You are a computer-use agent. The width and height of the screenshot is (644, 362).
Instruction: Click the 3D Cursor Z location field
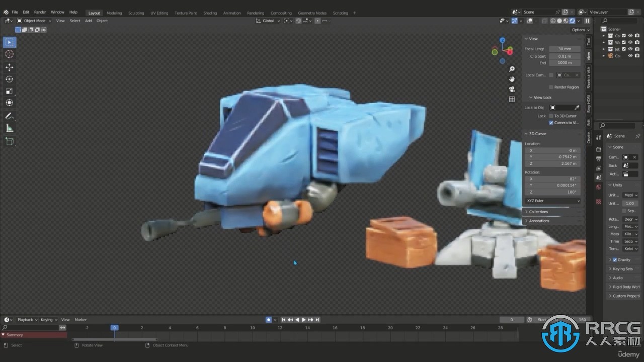[x=552, y=164]
